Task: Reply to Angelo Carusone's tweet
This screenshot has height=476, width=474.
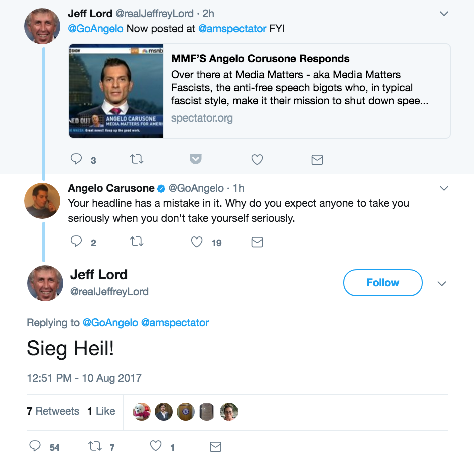Action: [x=76, y=242]
